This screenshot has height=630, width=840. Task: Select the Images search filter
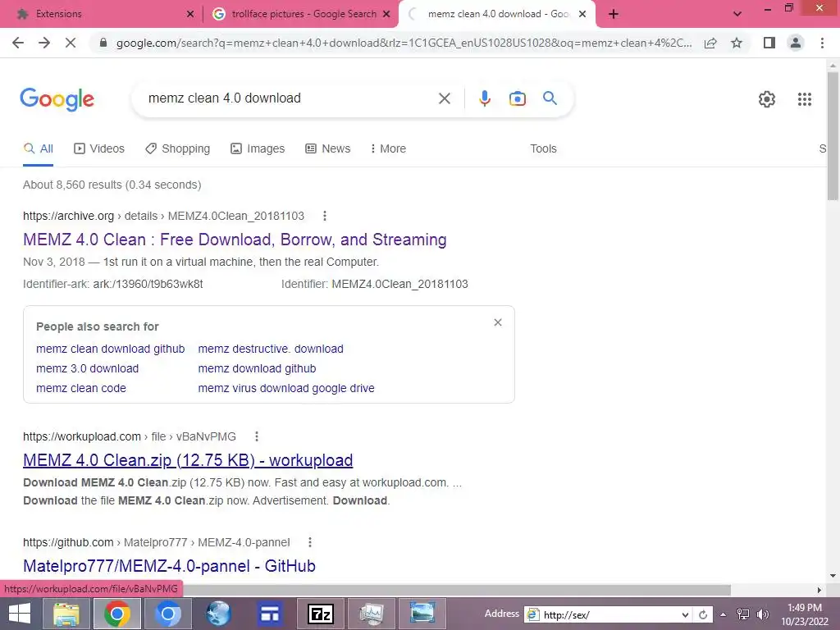258,148
